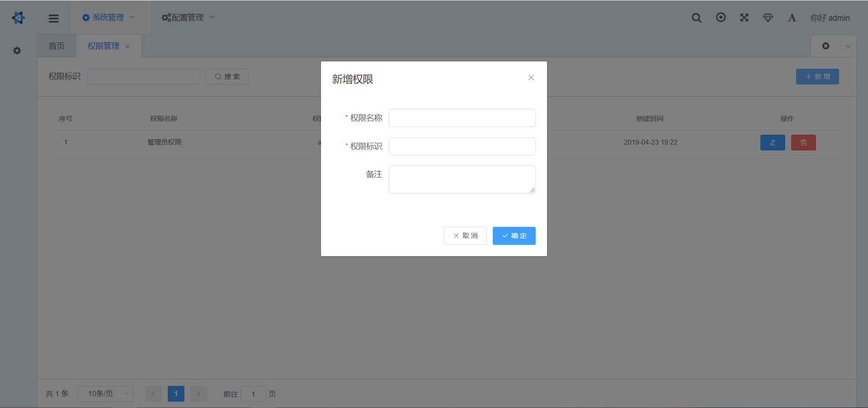The height and width of the screenshot is (408, 868).
Task: Click the close-all-tabs circle icon
Action: pos(826,46)
